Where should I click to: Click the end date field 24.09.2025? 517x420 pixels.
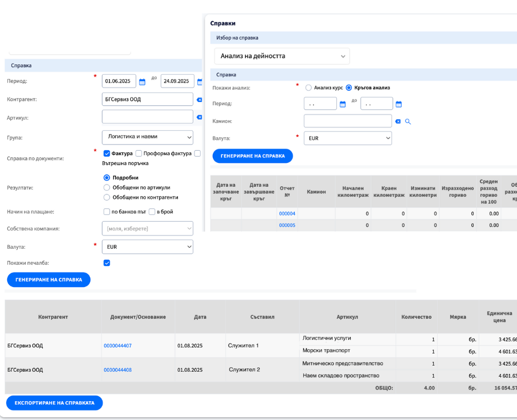pos(177,81)
